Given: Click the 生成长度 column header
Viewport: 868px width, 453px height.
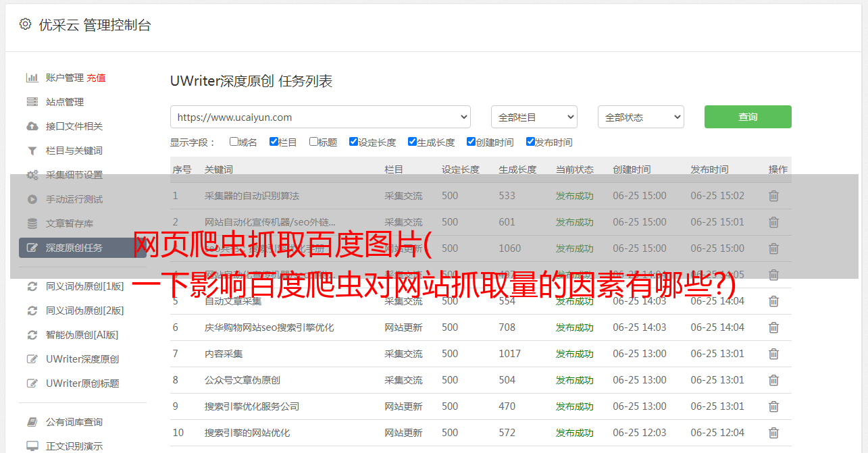Looking at the screenshot, I should click(517, 169).
